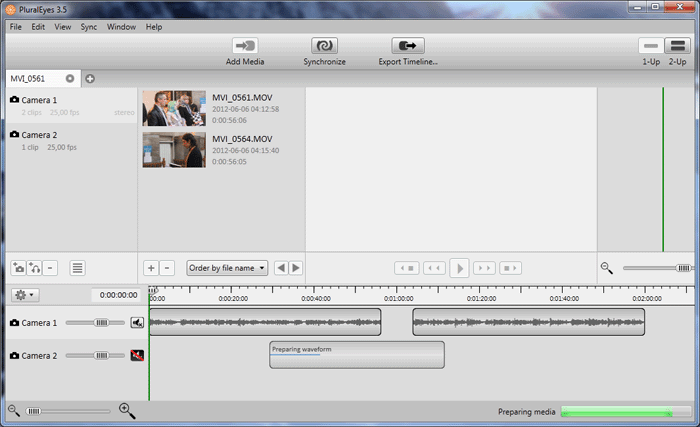Jump to the next clip end
The image size is (700, 427).
tap(510, 268)
